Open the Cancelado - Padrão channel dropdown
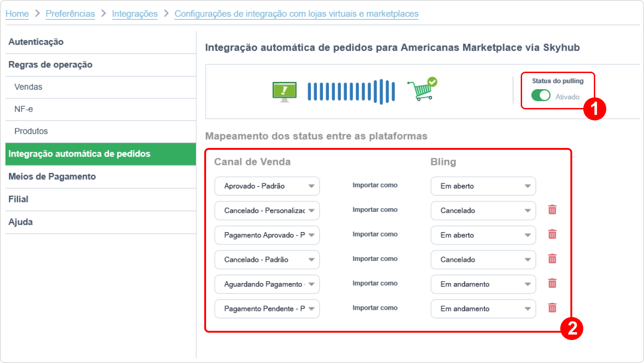The width and height of the screenshot is (644, 363). (267, 260)
